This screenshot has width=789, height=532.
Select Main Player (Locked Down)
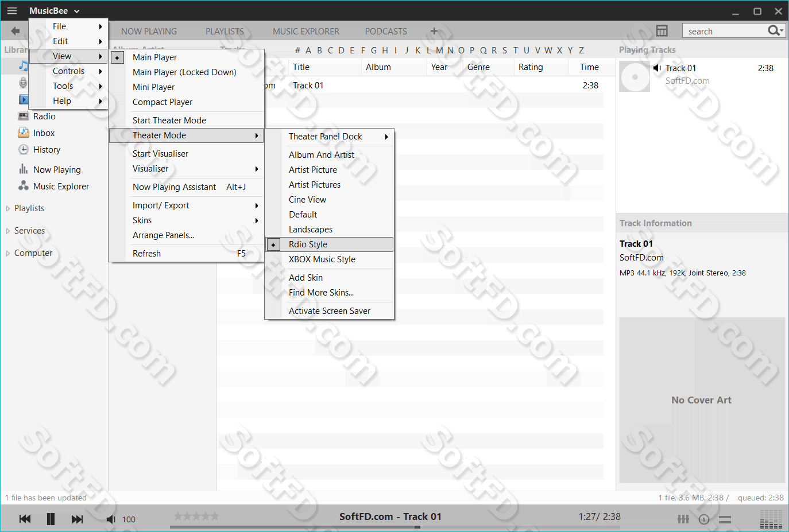coord(187,72)
